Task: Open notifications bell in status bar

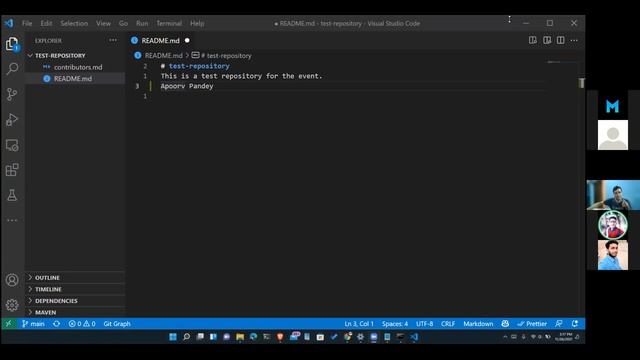Action: point(575,324)
